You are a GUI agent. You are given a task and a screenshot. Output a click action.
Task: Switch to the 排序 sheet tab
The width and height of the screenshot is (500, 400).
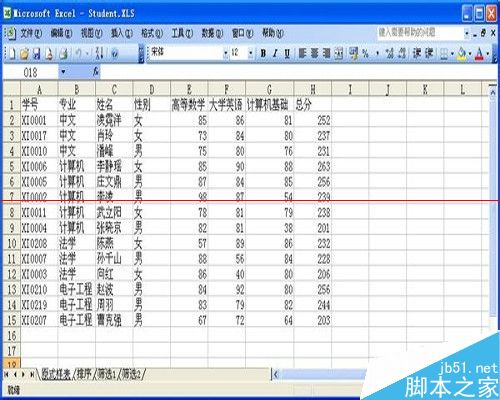click(84, 375)
